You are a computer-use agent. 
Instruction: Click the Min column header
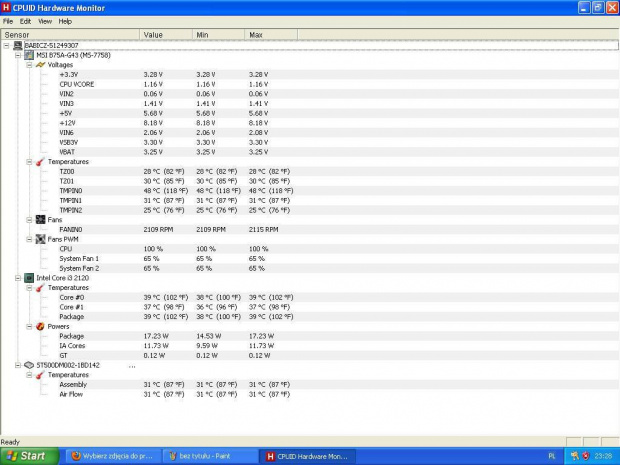[x=219, y=35]
